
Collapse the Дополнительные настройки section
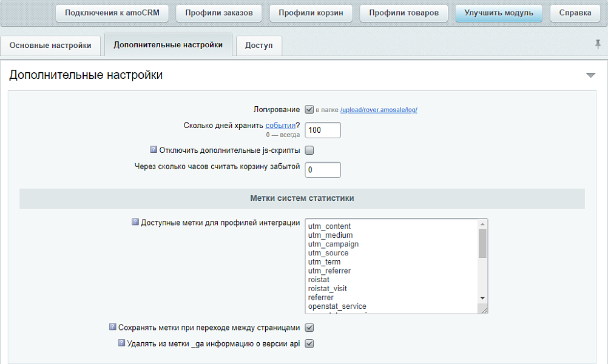point(590,73)
